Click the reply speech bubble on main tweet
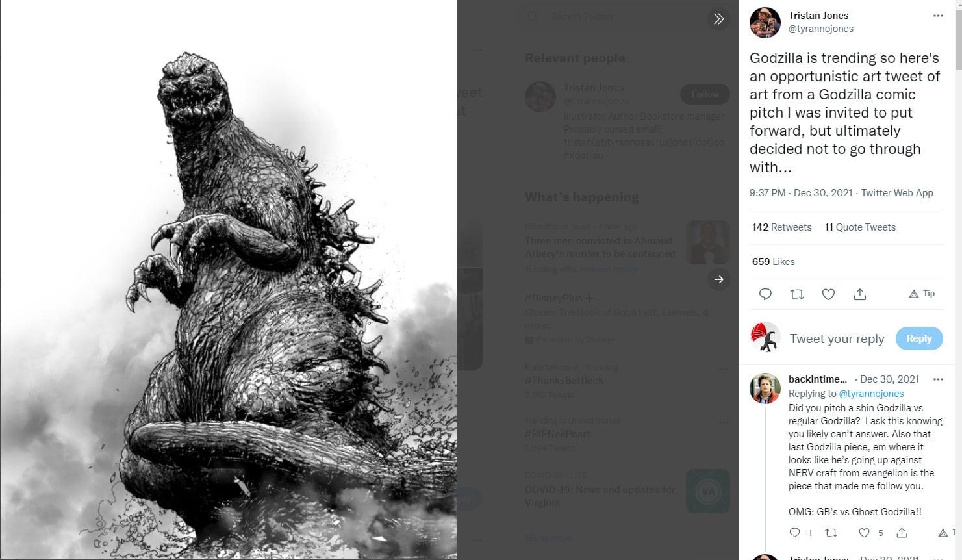 [x=765, y=294]
